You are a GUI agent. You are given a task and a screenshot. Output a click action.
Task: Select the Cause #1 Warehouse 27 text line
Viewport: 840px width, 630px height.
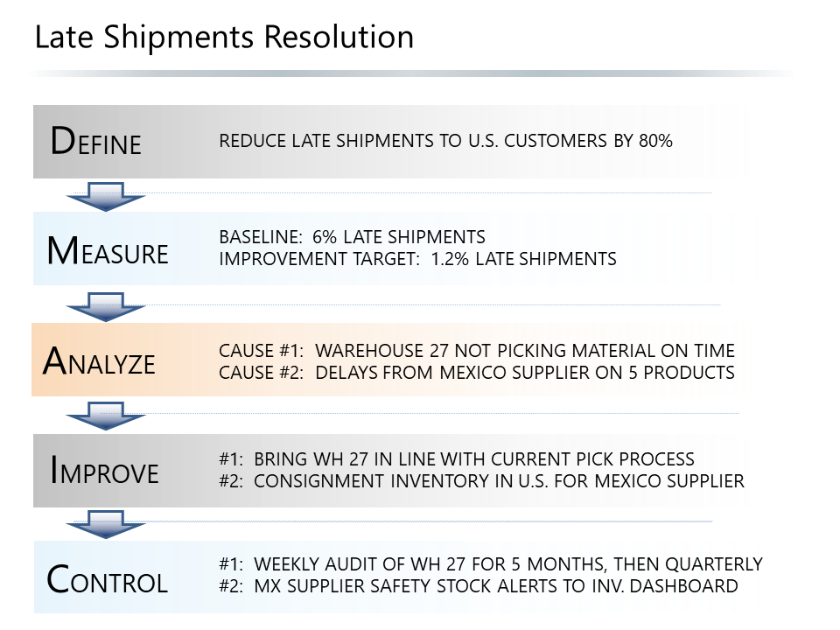coord(476,351)
